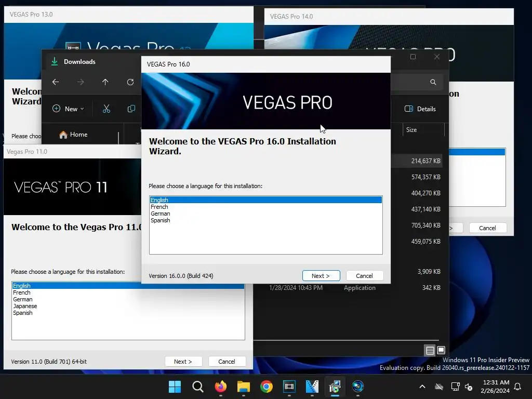Open the VEGAS V-logo app on taskbar
The height and width of the screenshot is (399, 532).
click(x=312, y=387)
